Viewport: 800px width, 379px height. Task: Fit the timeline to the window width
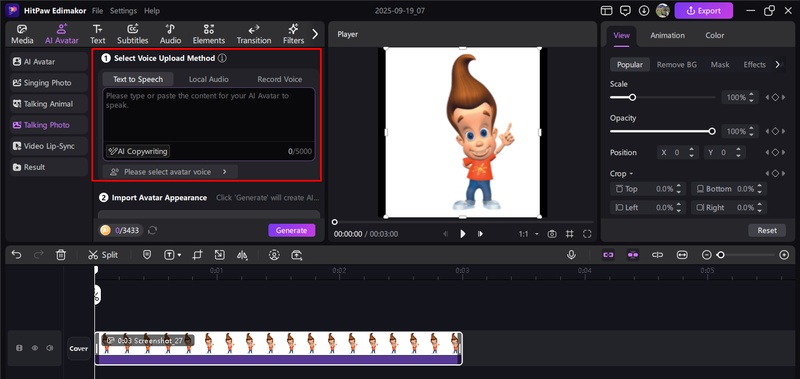coord(682,255)
